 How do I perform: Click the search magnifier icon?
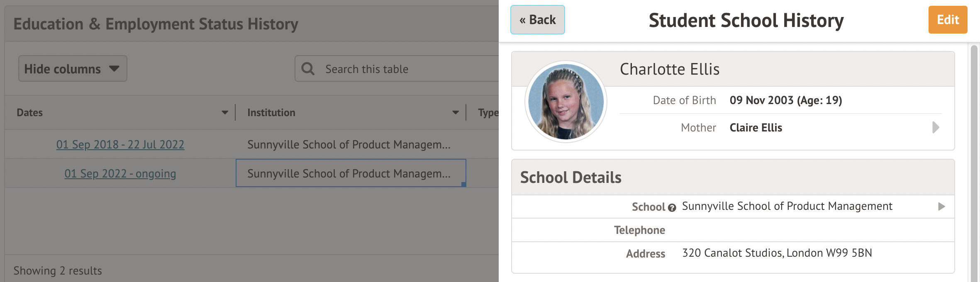click(x=308, y=69)
